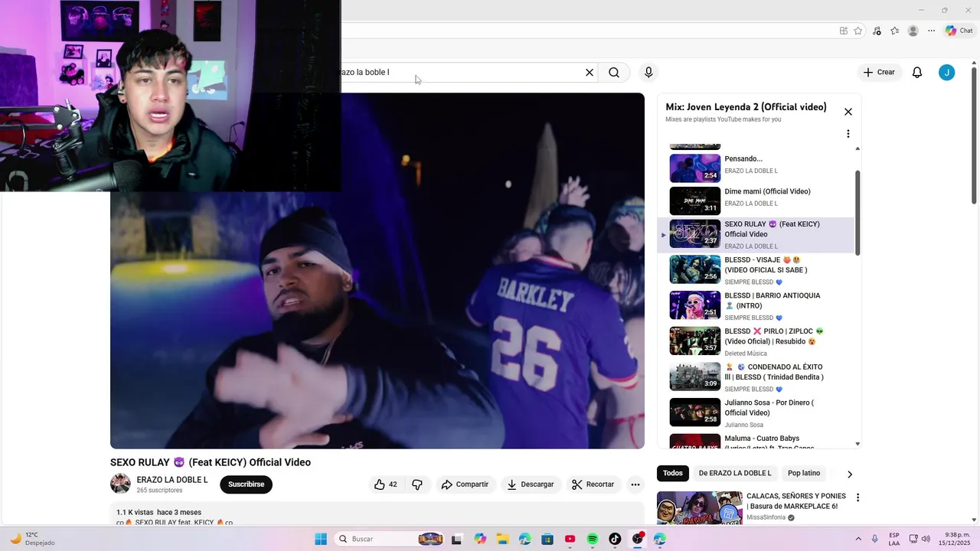Open Copilot app from the taskbar
Screen dimensions: 980x551
pos(480,539)
